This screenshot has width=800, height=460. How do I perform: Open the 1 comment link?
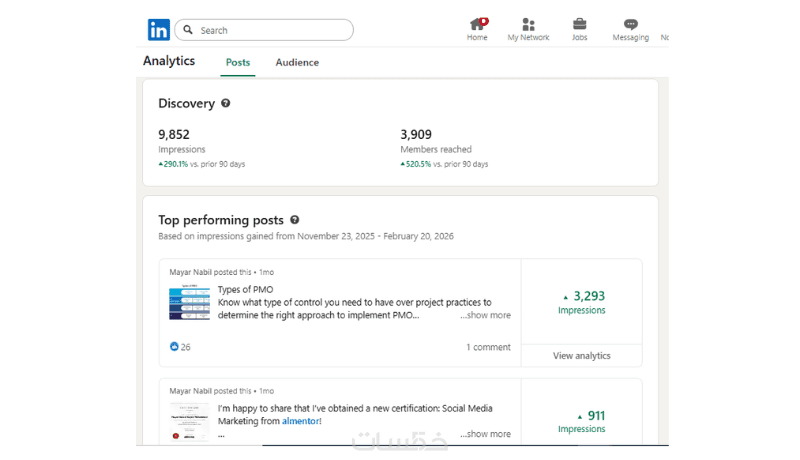tap(488, 347)
